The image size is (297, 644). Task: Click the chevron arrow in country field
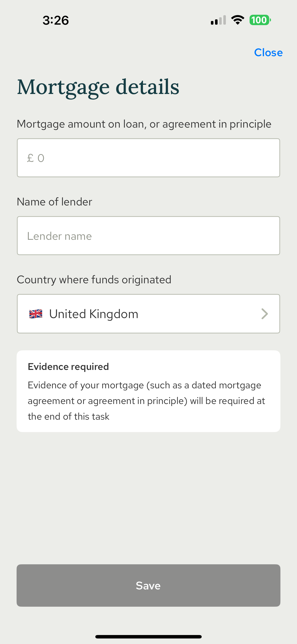[x=265, y=314]
